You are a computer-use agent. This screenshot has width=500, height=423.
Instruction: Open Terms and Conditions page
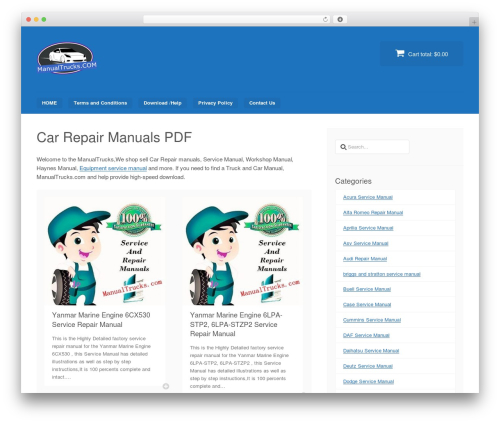tap(100, 103)
